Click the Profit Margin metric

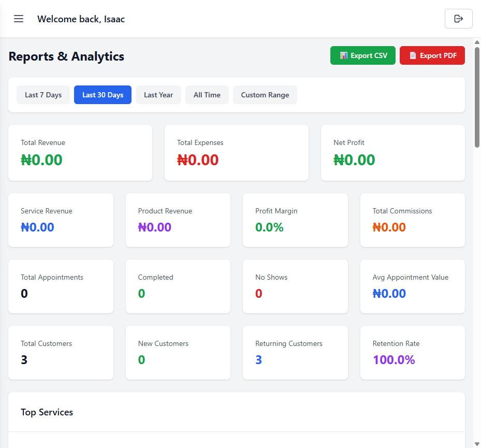point(295,220)
